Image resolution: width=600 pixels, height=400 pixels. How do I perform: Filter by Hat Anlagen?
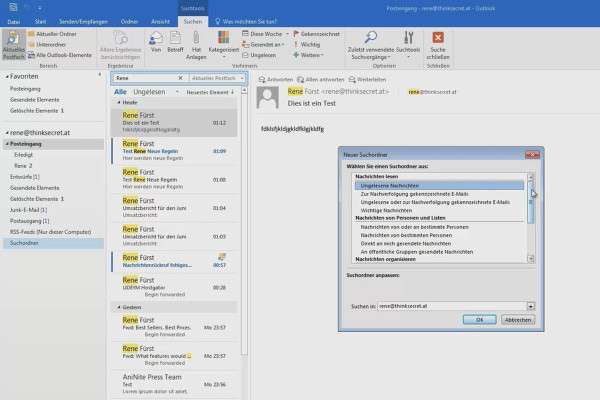pos(196,45)
